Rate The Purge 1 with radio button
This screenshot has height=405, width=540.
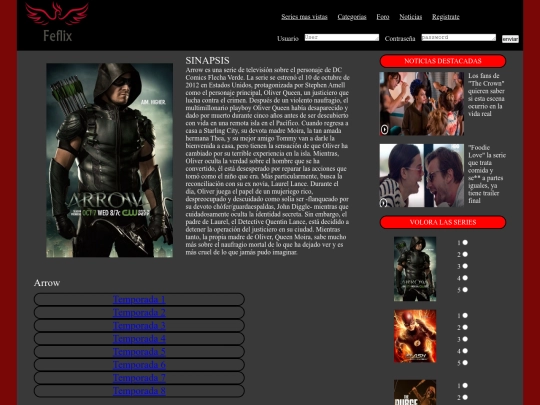[x=465, y=386]
